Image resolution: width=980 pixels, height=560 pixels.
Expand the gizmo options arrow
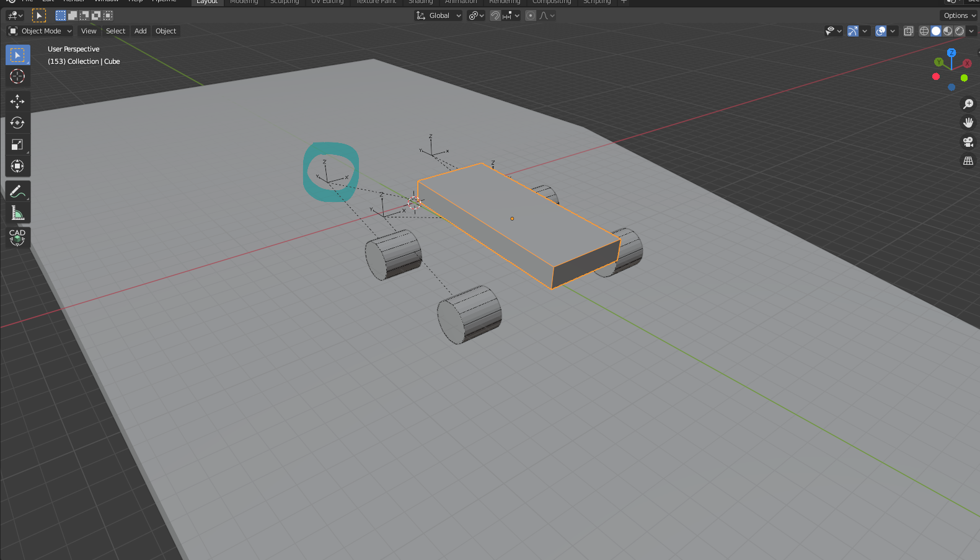(865, 31)
